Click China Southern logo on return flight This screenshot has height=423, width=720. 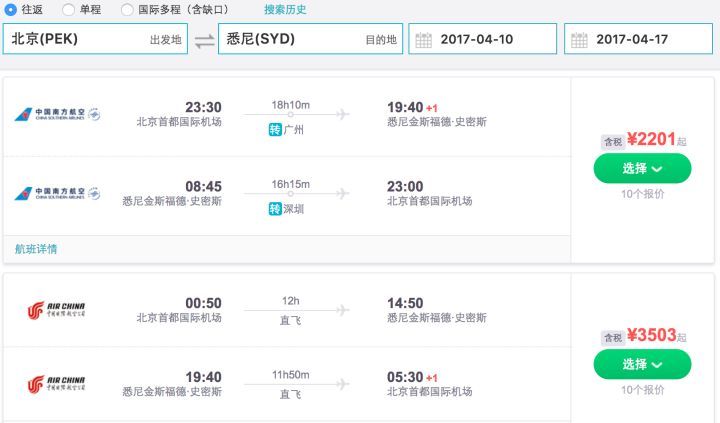pos(57,193)
